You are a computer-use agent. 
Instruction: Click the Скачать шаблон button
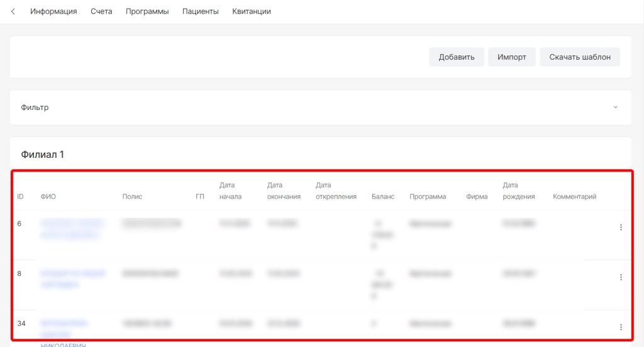579,57
